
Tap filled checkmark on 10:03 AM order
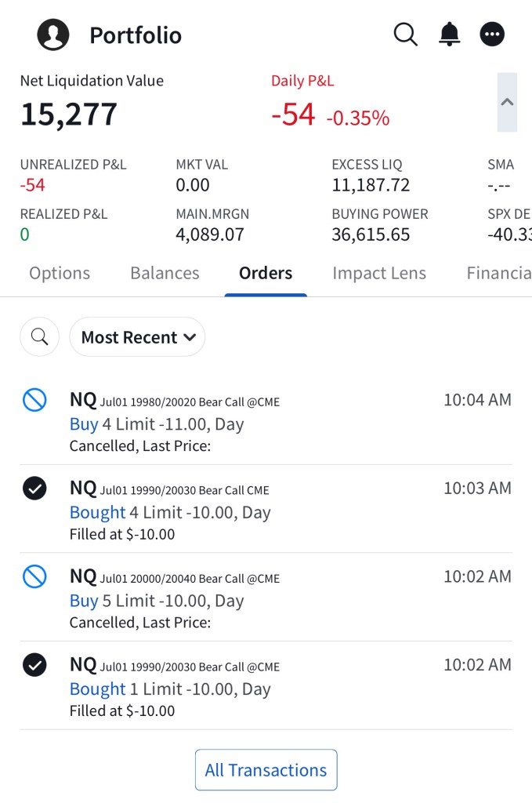34,489
